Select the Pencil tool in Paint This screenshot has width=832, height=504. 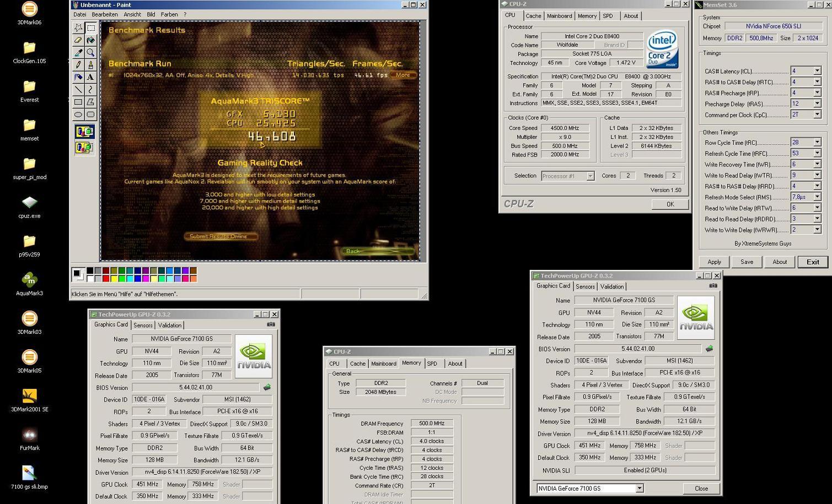[78, 65]
